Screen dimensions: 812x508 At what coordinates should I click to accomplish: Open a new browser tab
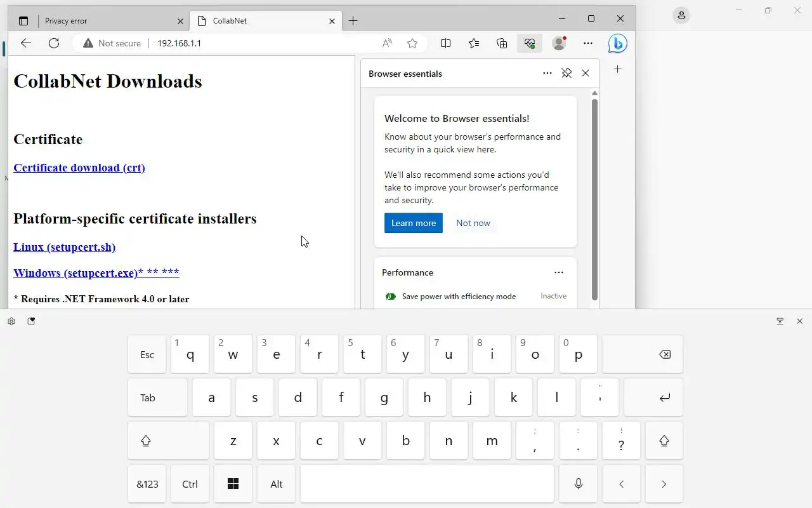[x=353, y=21]
